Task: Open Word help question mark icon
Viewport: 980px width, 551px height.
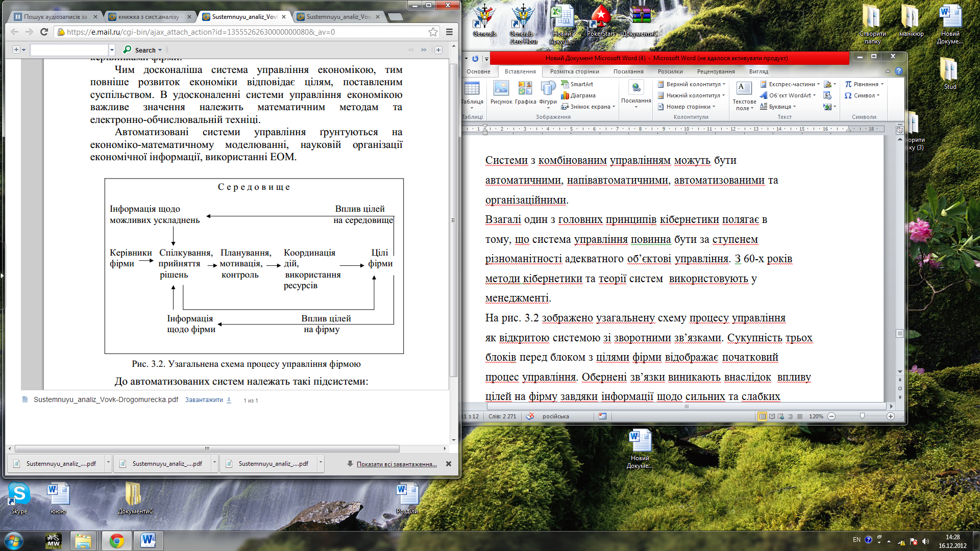Action: point(899,71)
